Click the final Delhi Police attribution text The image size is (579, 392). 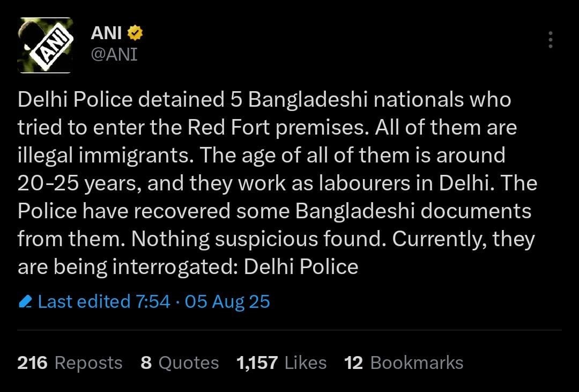[x=301, y=267]
